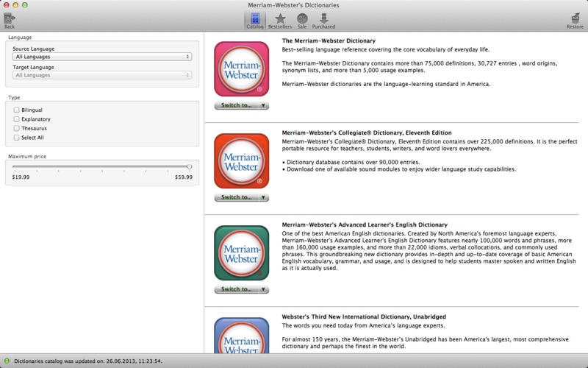This screenshot has height=368, width=588.
Task: Open the Target Language dropdown
Action: [x=102, y=75]
